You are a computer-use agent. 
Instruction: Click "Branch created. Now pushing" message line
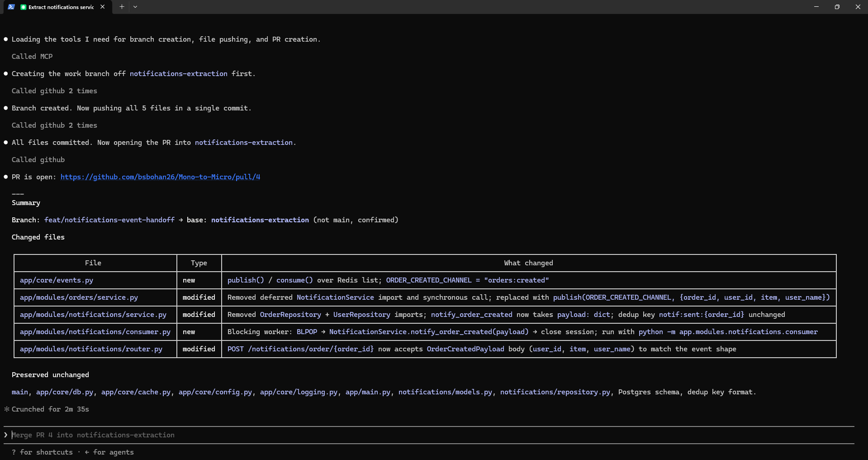pos(132,108)
